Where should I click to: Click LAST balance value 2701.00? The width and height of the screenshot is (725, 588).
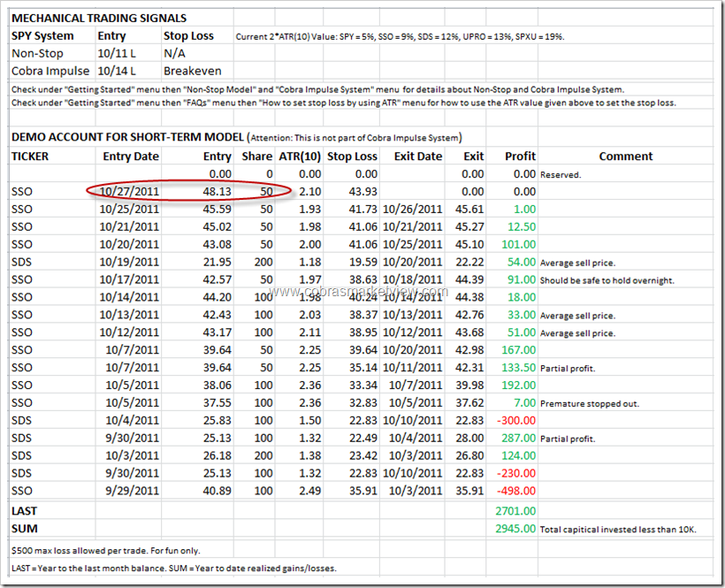tap(515, 511)
